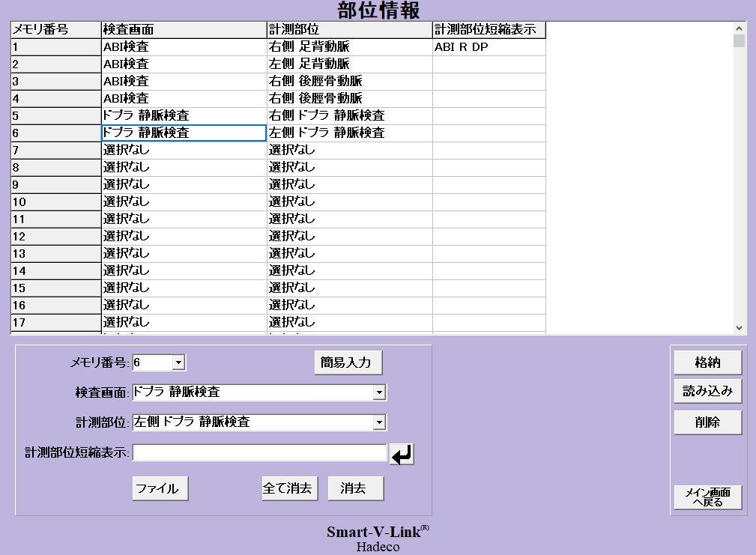This screenshot has height=555, width=756.
Task: Return via メイン画面へ戻る button
Action: tap(707, 497)
